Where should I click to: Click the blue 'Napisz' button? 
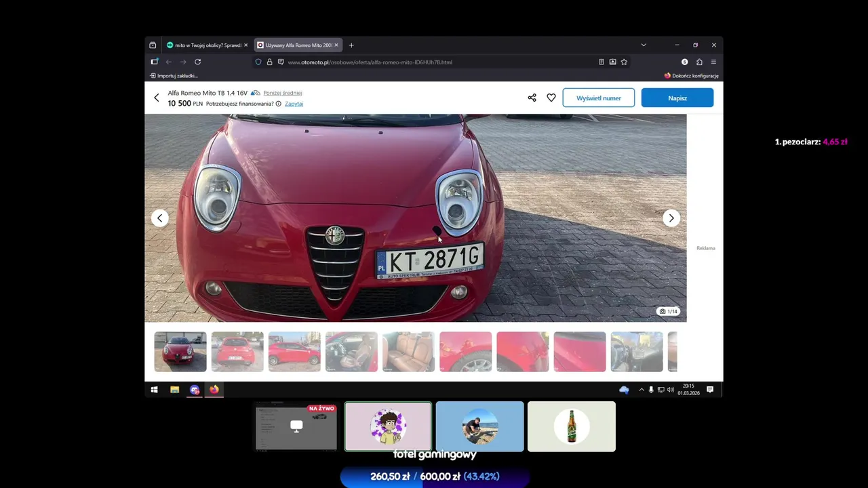point(677,98)
